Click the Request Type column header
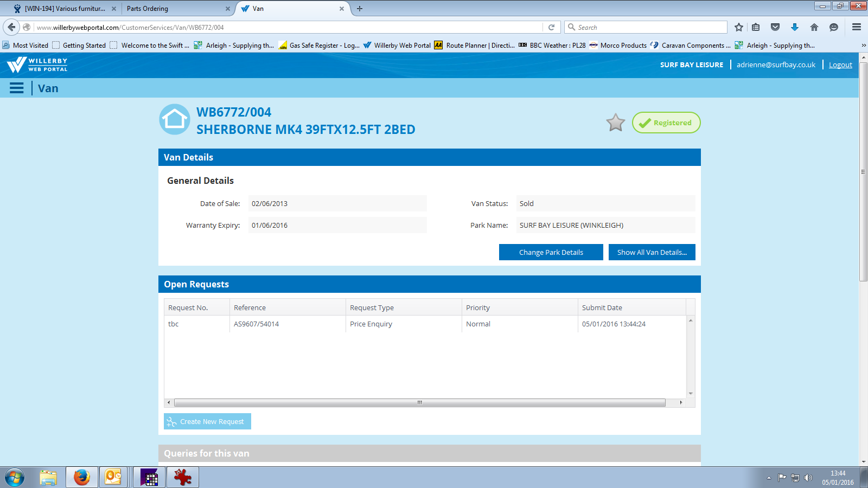Viewport: 868px width, 488px height. [404, 307]
